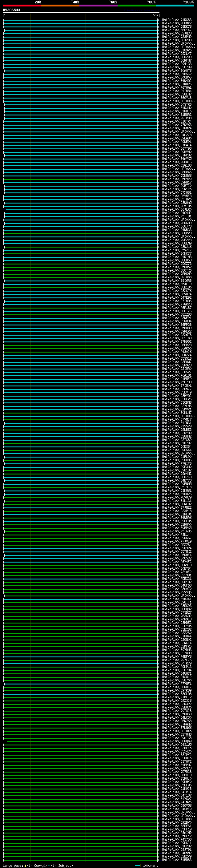Image resolution: width=197 pixels, height=868 pixels.
Task: Open the last hit UniRef100_B1BDB3
Action: [176, 860]
